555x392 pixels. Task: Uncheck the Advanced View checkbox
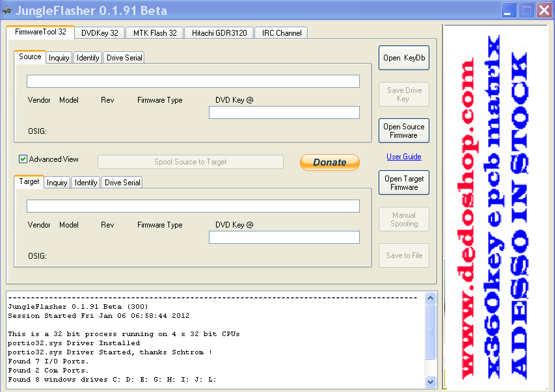pyautogui.click(x=23, y=159)
